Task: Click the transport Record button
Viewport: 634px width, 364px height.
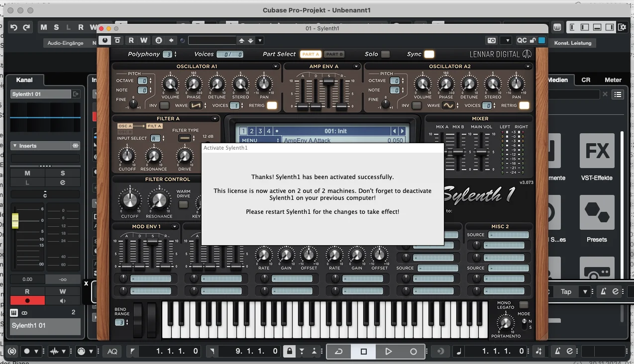Action: pos(413,352)
